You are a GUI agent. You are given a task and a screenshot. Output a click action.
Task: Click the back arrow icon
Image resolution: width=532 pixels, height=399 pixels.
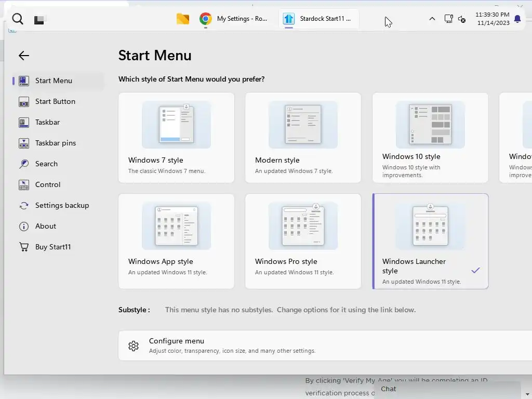click(x=24, y=55)
